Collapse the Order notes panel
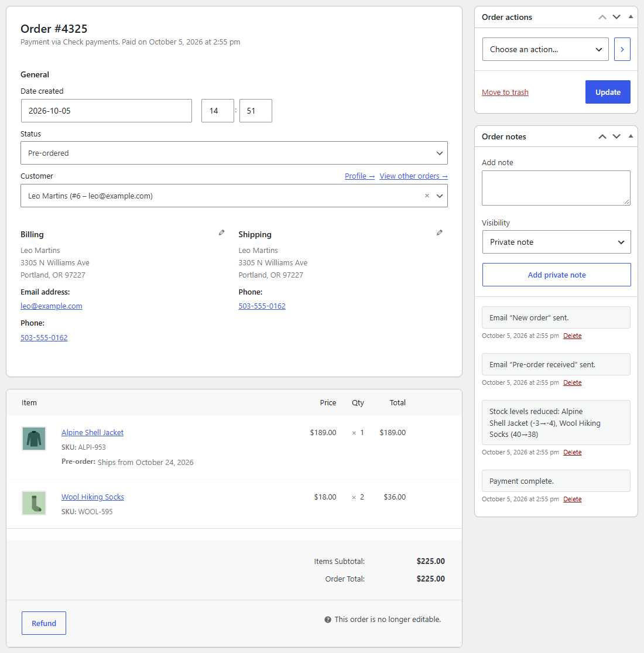This screenshot has width=644, height=653. click(631, 136)
